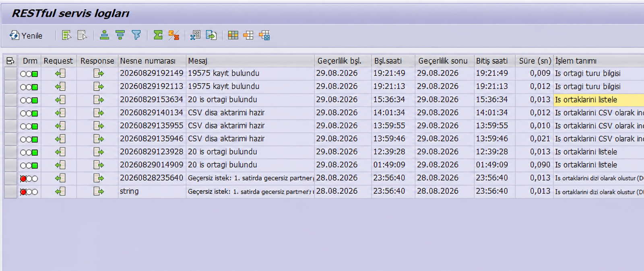The image size is (644, 271).
Task: Select all rows with the toolbar icon
Action: (x=67, y=35)
